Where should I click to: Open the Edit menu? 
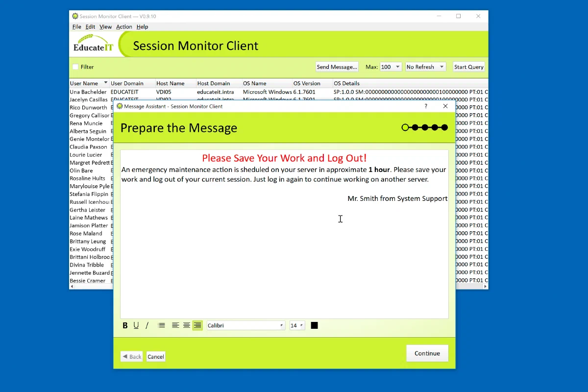(90, 27)
